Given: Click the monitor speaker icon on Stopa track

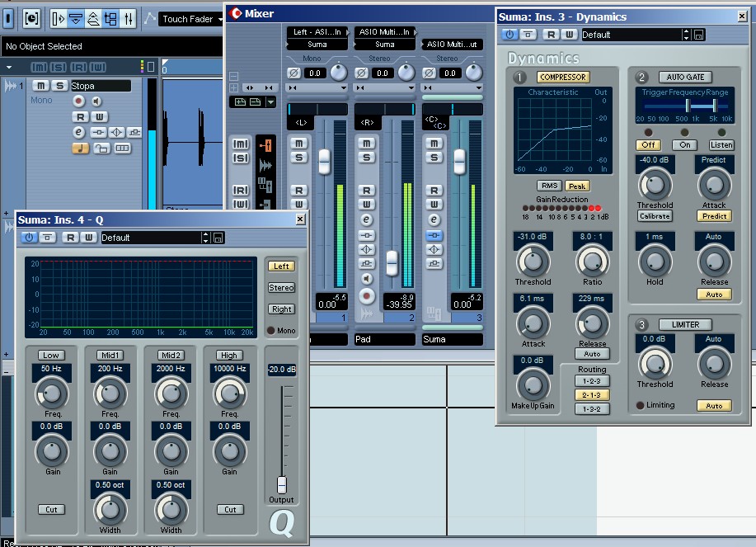Looking at the screenshot, I should click(x=96, y=101).
